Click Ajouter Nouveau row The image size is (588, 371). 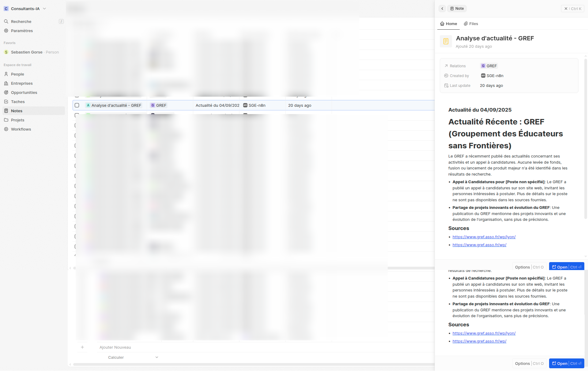point(115,347)
